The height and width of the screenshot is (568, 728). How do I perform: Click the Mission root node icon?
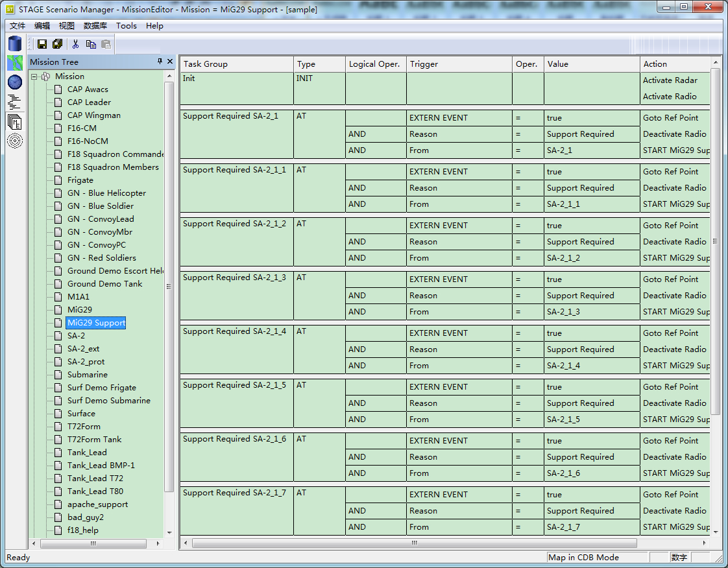point(45,77)
